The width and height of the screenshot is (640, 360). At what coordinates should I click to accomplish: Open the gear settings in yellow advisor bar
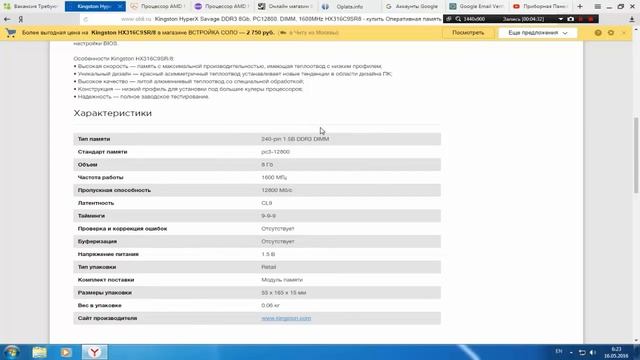pyautogui.click(x=611, y=33)
